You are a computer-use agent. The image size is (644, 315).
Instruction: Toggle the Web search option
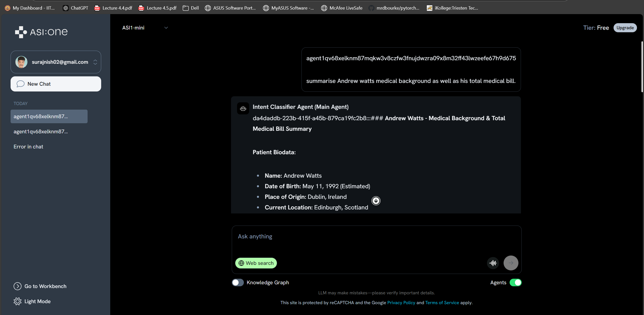coord(256,263)
